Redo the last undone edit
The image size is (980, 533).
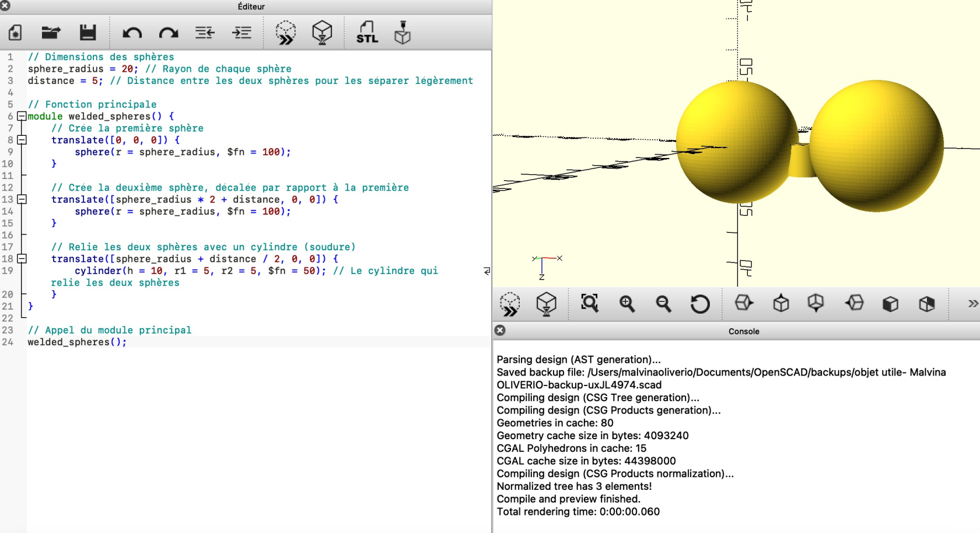click(x=169, y=33)
